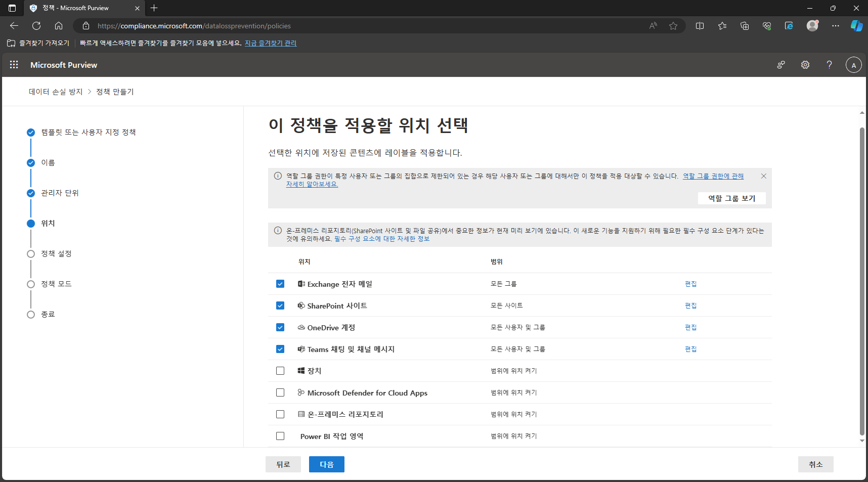Click the Exchange email location icon
This screenshot has width=868, height=482.
point(301,284)
